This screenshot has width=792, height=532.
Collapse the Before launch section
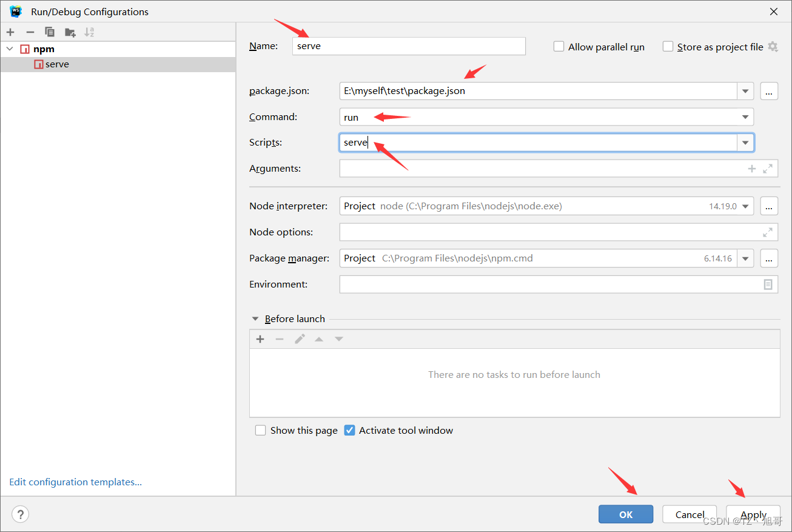[x=255, y=319]
